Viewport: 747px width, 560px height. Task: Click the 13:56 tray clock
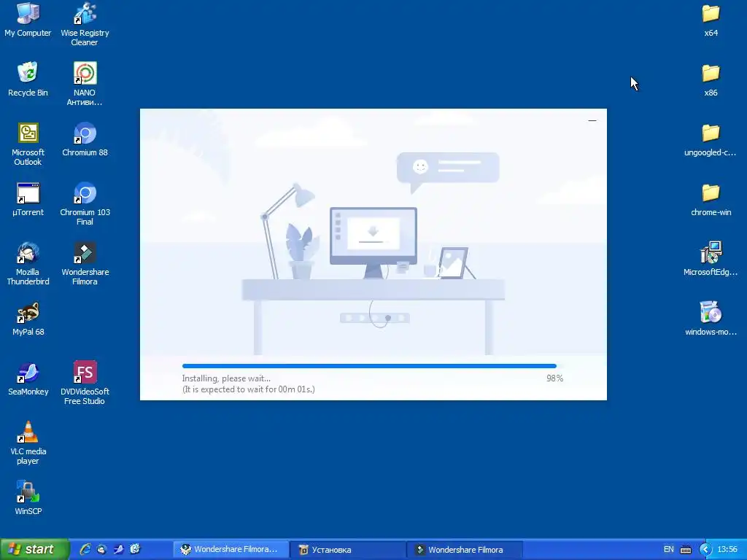[727, 549]
